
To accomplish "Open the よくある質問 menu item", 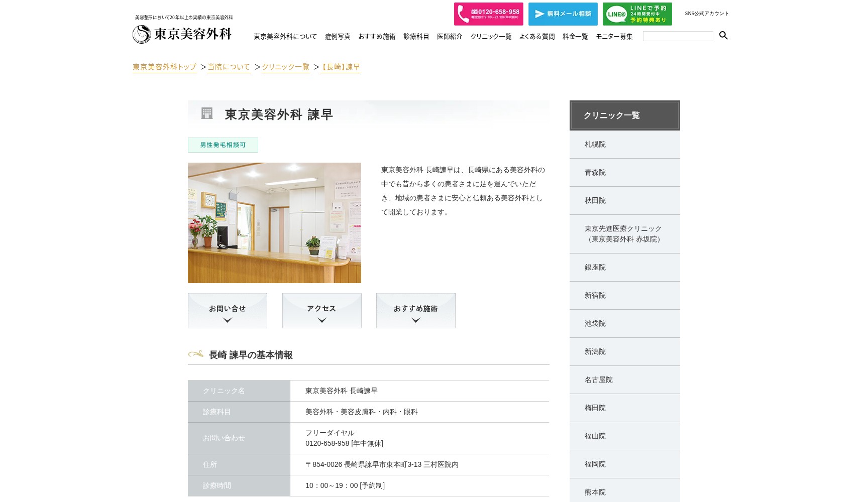I will pos(537,37).
